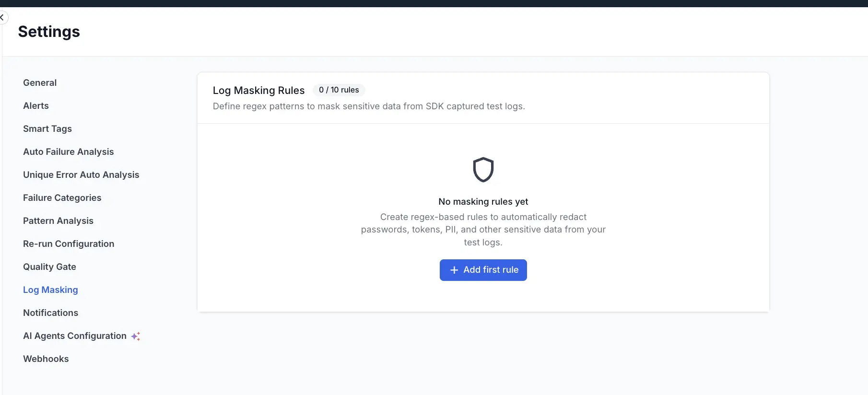Click the sparkle icon beside AI Agents Configuration
The width and height of the screenshot is (868, 395).
[136, 336]
